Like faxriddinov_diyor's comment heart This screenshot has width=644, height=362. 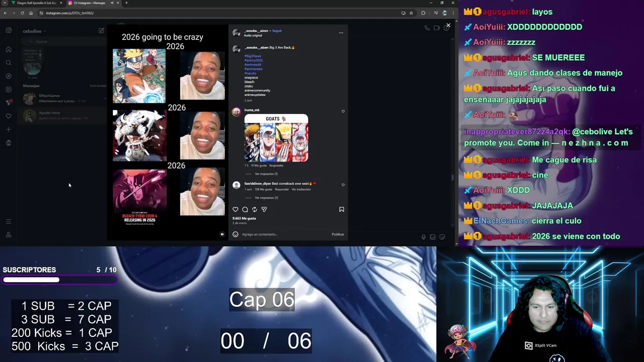tap(343, 185)
